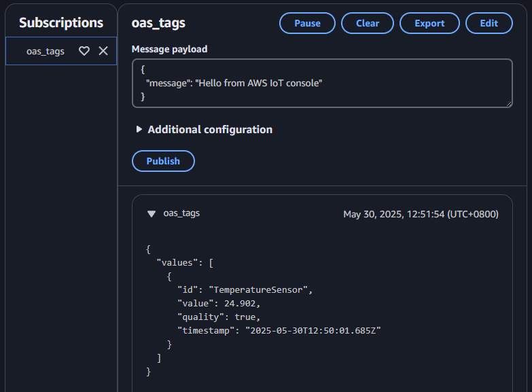Collapse the received oas_tags message triangle

click(x=152, y=214)
